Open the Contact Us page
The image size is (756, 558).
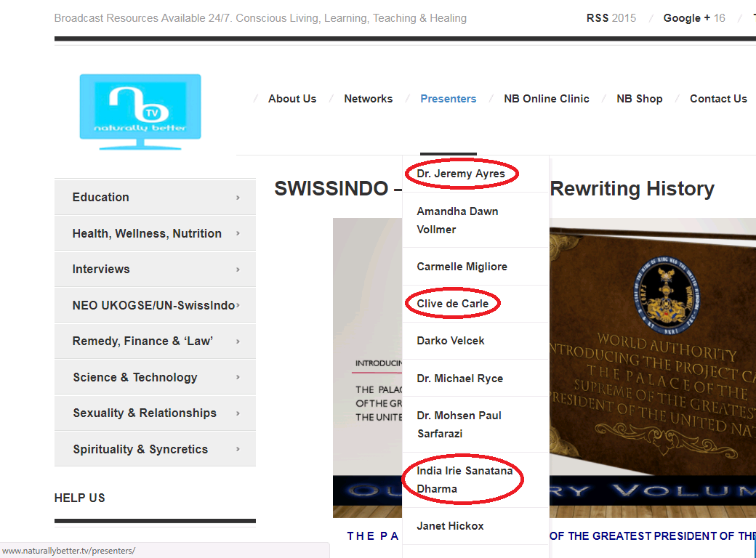pyautogui.click(x=717, y=99)
